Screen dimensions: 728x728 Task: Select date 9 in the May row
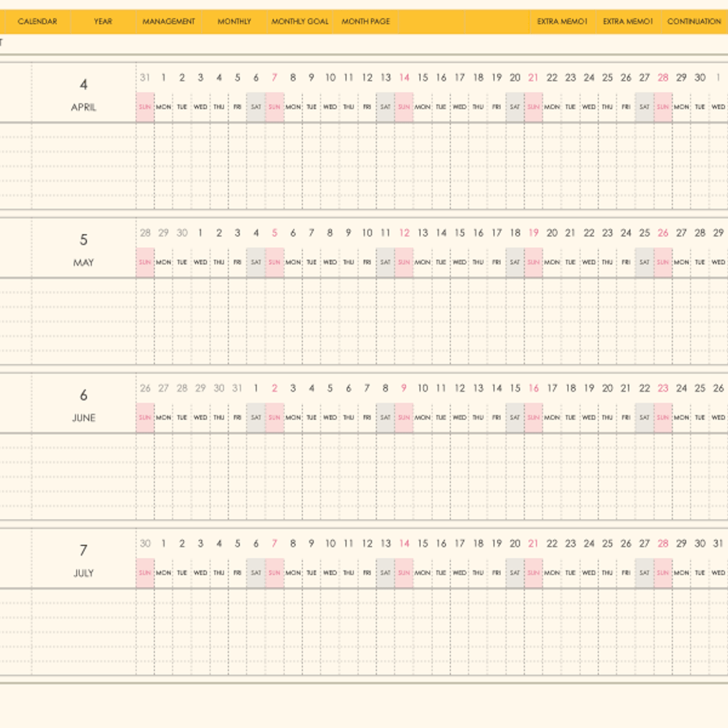click(x=348, y=233)
